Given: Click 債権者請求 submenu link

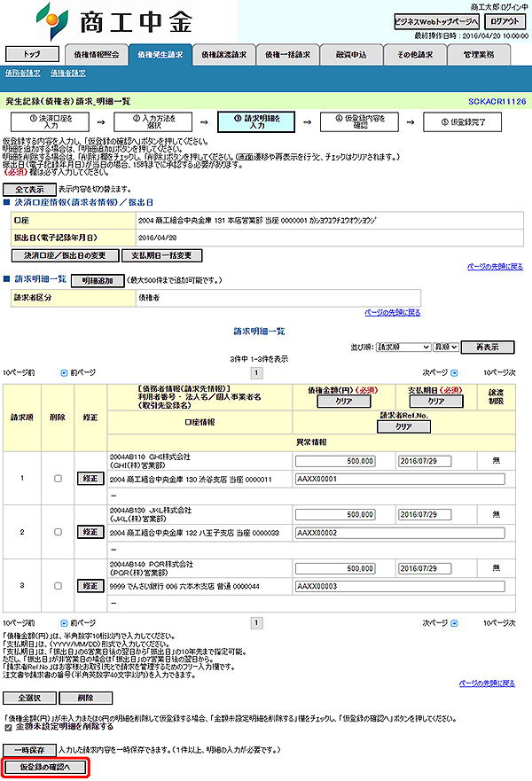Looking at the screenshot, I should [68, 74].
